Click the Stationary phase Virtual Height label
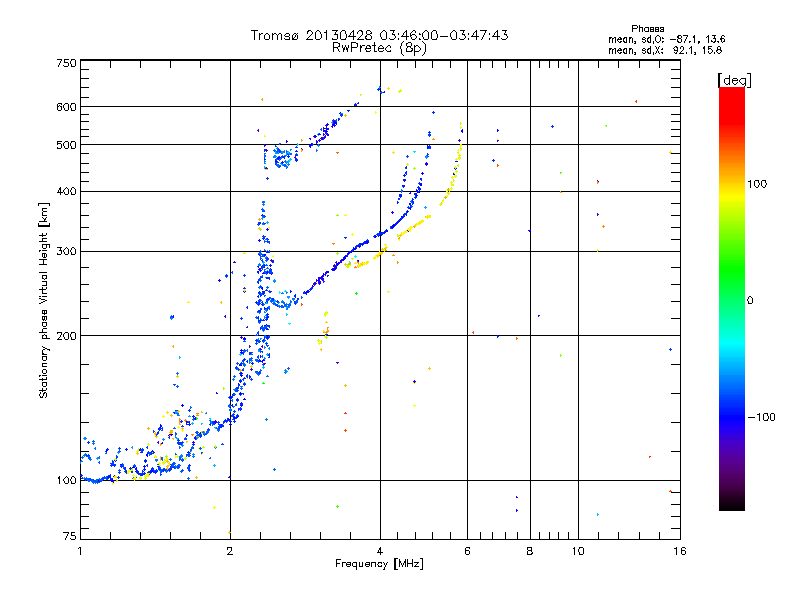This screenshot has height=600, width=800. [x=44, y=300]
